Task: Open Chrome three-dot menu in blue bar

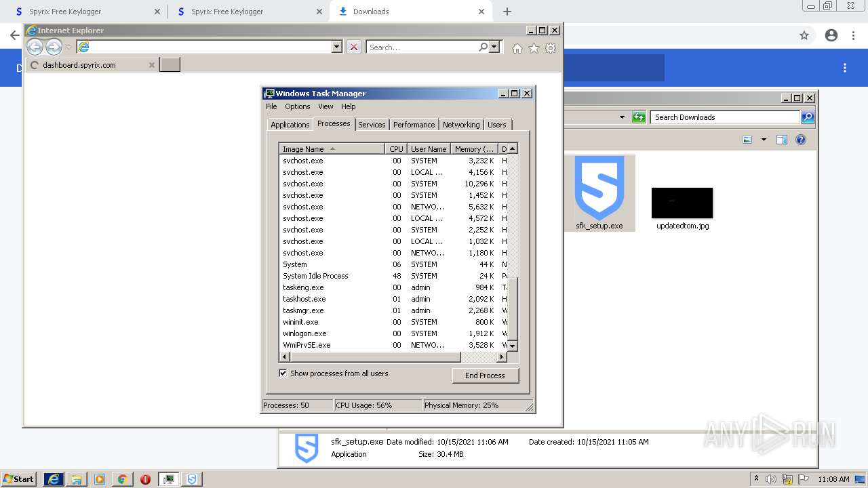Action: pos(845,68)
